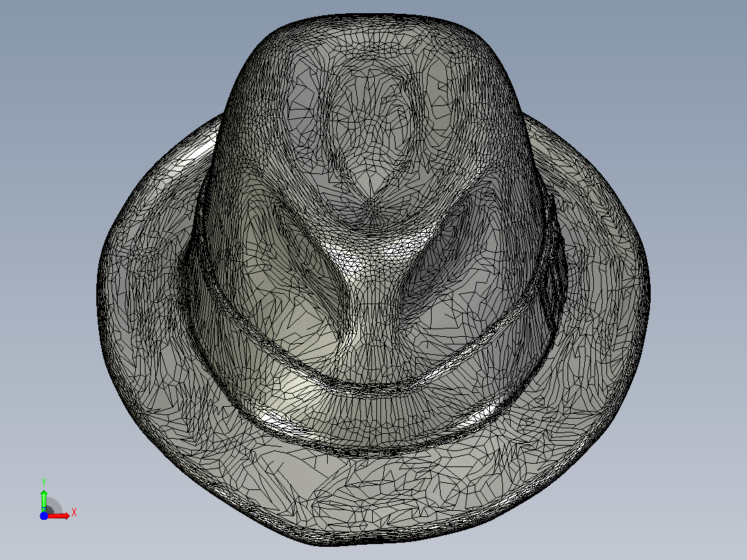The width and height of the screenshot is (747, 560).
Task: Click the green Y axis arrow of the triad
Action: [44, 500]
